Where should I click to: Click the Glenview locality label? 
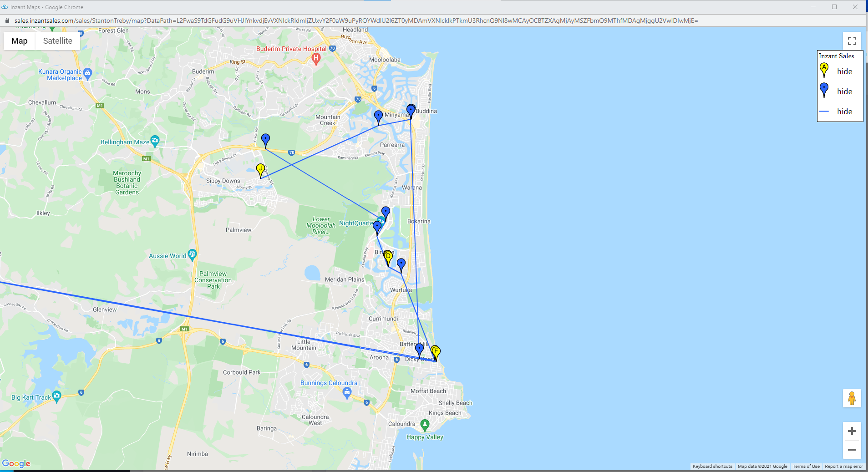click(x=105, y=310)
